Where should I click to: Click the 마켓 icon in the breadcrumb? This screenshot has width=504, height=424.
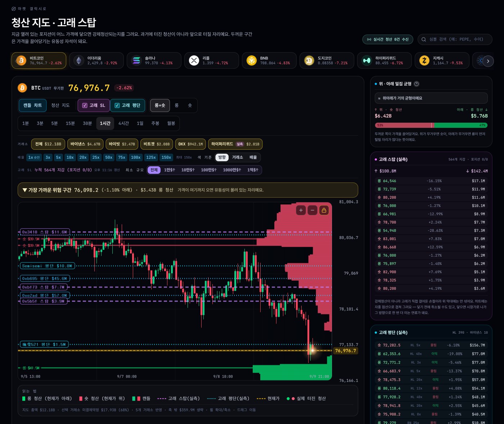(x=14, y=9)
